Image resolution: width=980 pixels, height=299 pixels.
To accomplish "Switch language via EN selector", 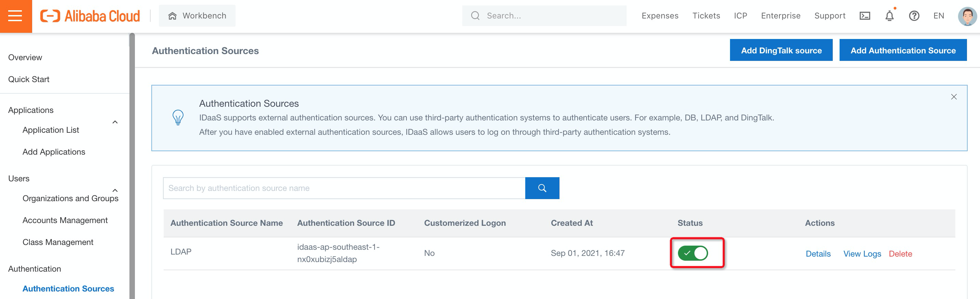I will [x=938, y=16].
